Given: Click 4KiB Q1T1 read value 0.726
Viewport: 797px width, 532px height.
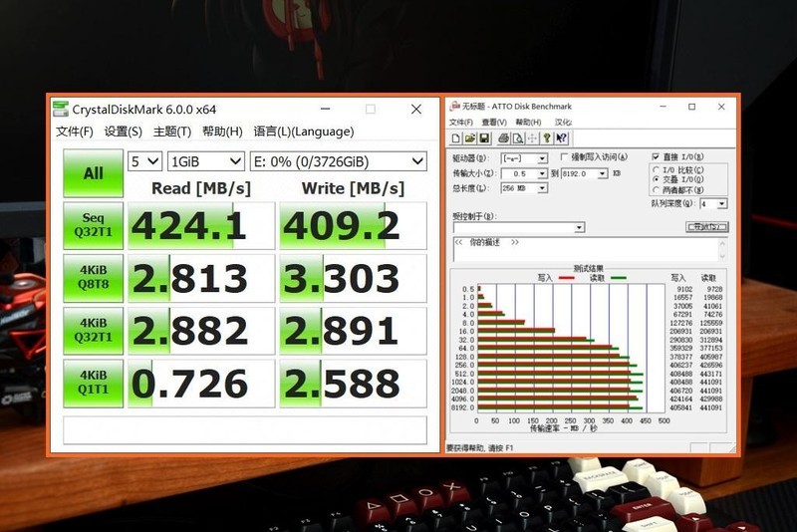Looking at the screenshot, I should 201,384.
